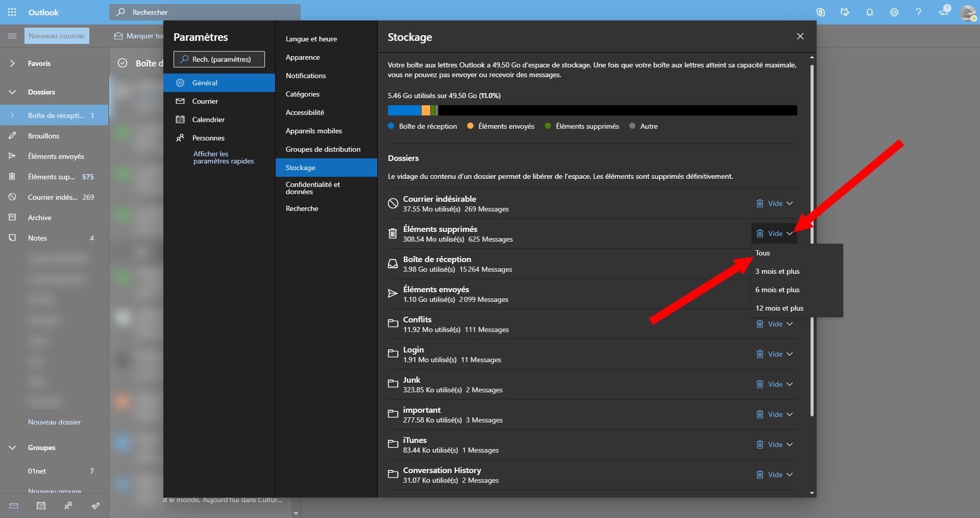Open Confidentialité et données settings
The image size is (980, 518).
point(326,188)
